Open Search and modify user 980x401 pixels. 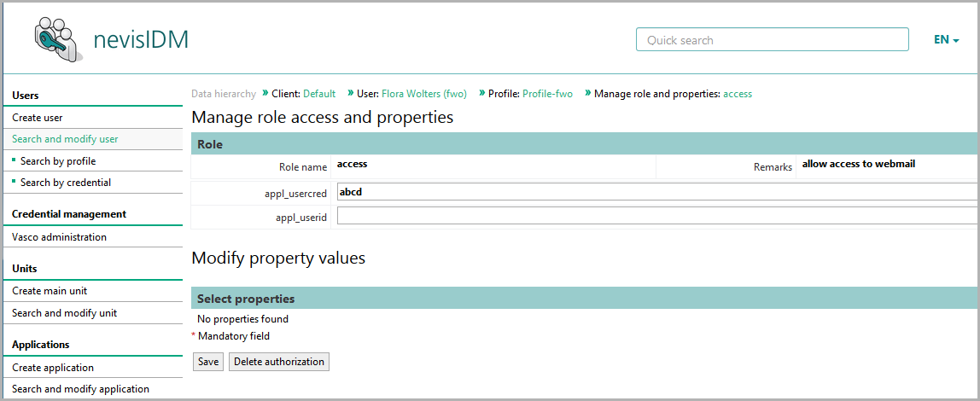click(x=65, y=139)
